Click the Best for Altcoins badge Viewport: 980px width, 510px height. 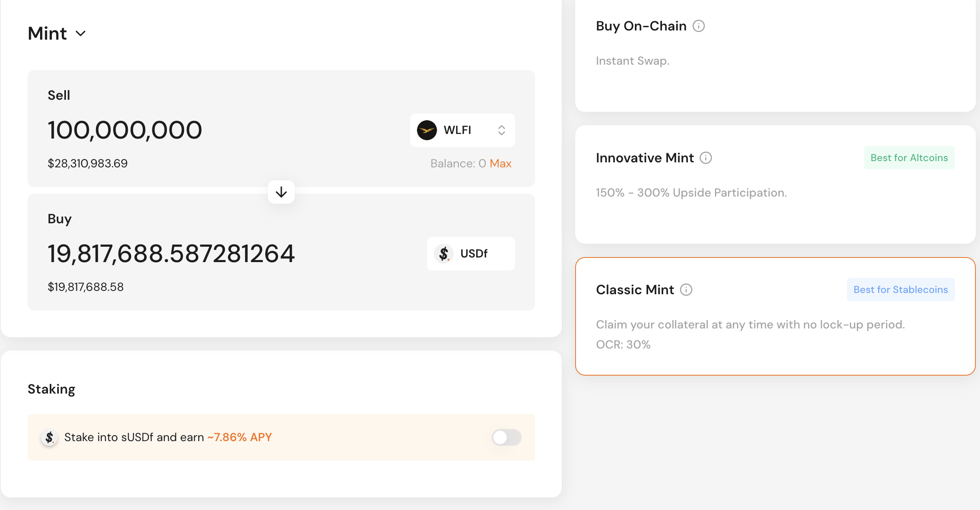[x=909, y=158]
